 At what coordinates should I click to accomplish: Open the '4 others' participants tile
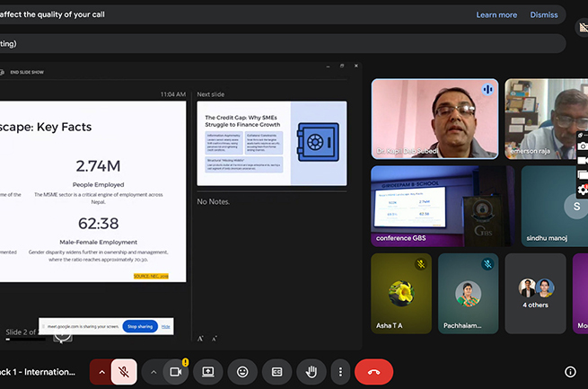tap(535, 294)
